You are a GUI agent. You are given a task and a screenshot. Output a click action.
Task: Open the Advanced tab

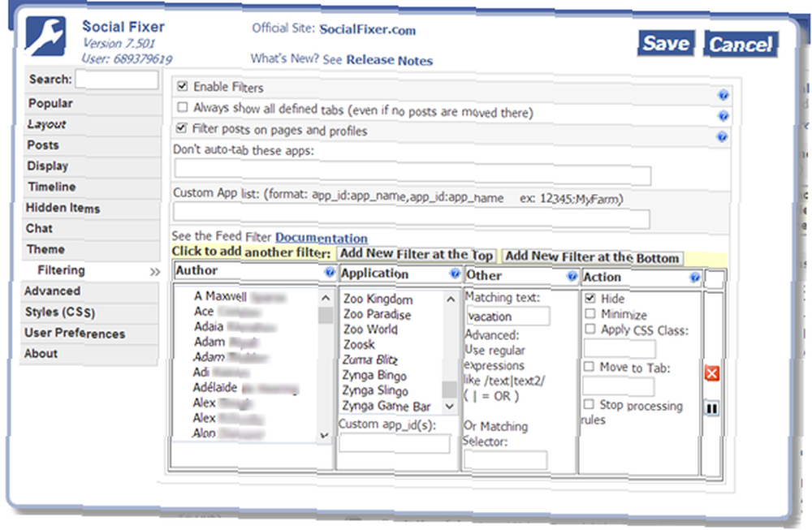click(x=90, y=291)
